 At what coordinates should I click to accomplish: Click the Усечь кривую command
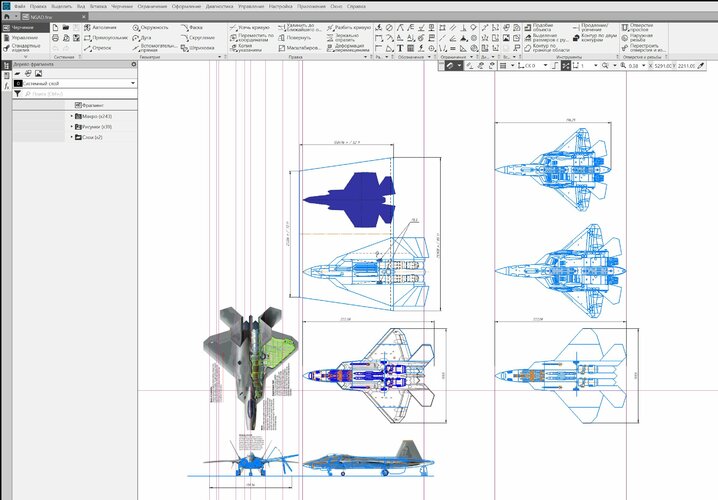tap(250, 27)
